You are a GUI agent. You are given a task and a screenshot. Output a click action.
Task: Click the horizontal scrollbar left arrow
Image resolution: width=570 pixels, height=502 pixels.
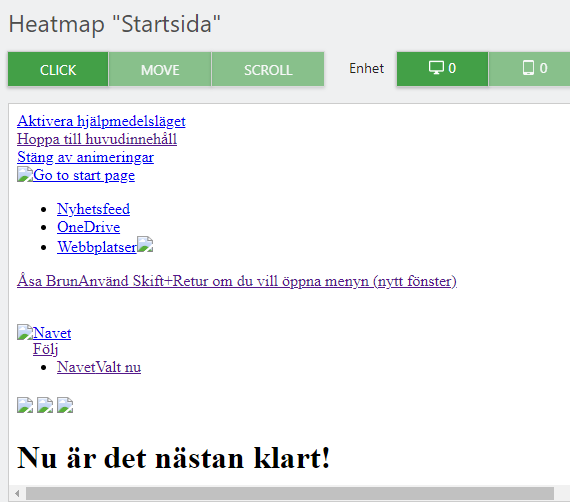coord(17,493)
